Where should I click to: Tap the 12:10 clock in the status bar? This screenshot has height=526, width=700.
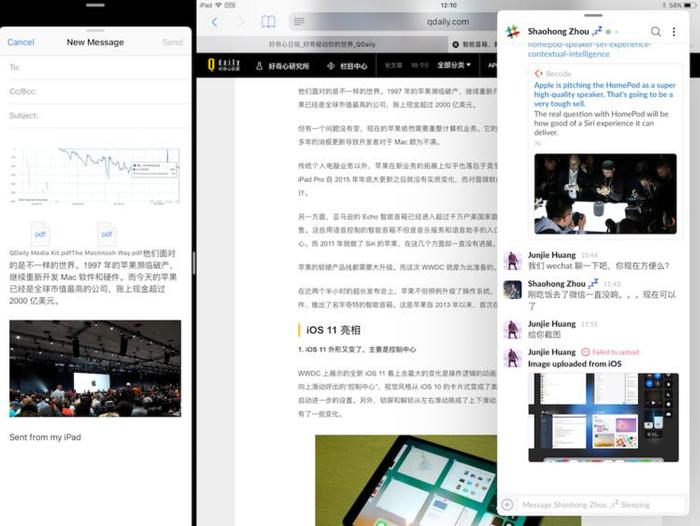coord(448,5)
